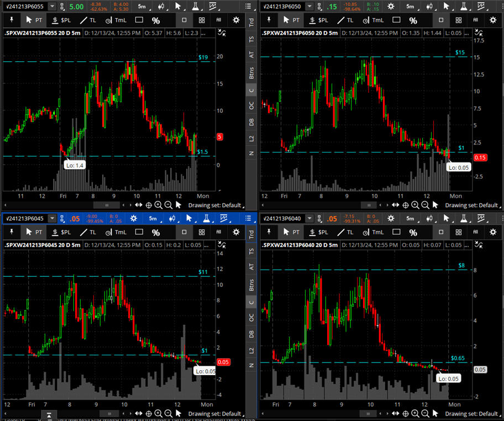Open Drawing set Default dropdown under P6040 chart

pos(473,414)
